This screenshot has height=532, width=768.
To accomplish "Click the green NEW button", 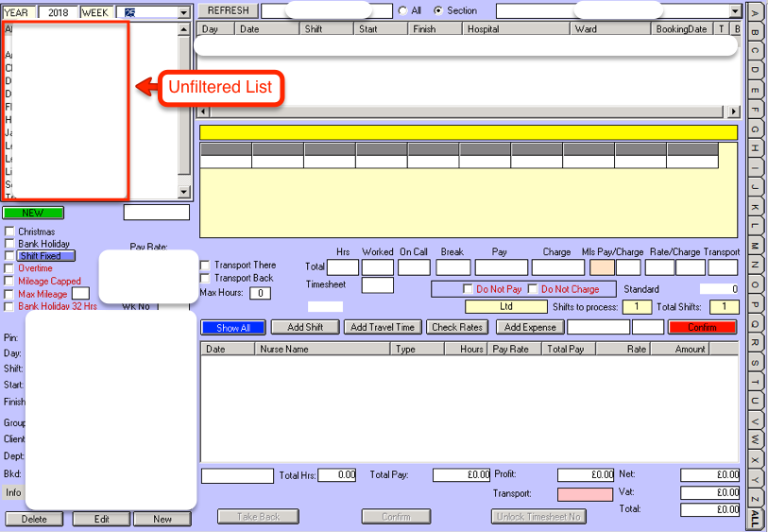I will (33, 214).
